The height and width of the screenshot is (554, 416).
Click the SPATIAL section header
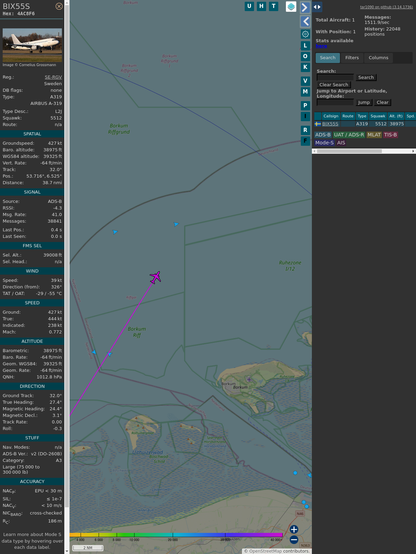pos(32,134)
